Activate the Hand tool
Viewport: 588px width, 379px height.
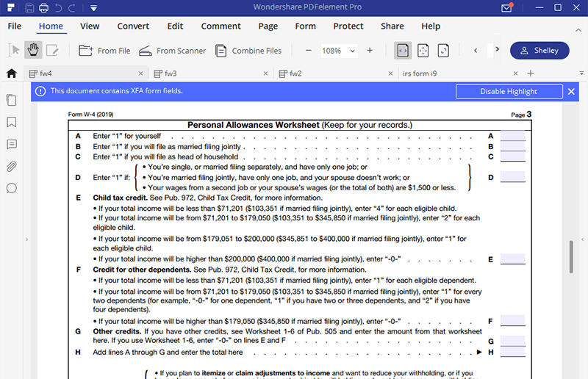pyautogui.click(x=33, y=50)
